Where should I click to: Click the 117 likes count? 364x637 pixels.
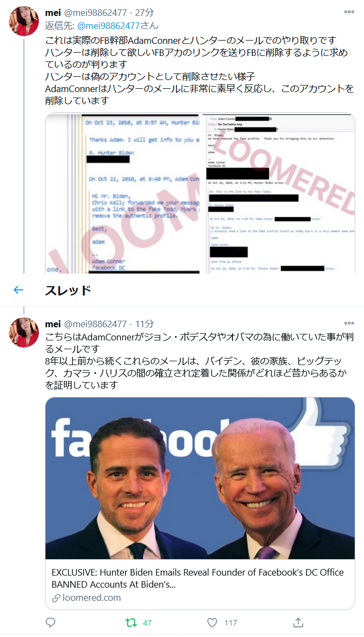(231, 622)
